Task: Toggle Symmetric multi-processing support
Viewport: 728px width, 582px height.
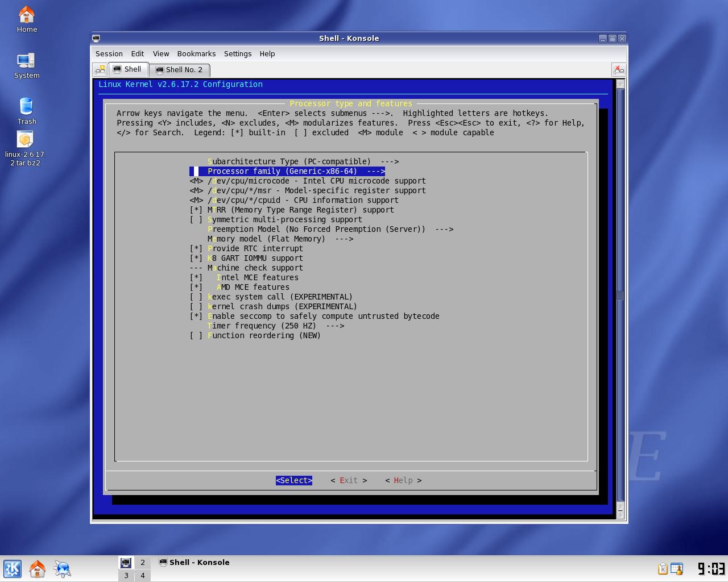Action: [276, 219]
